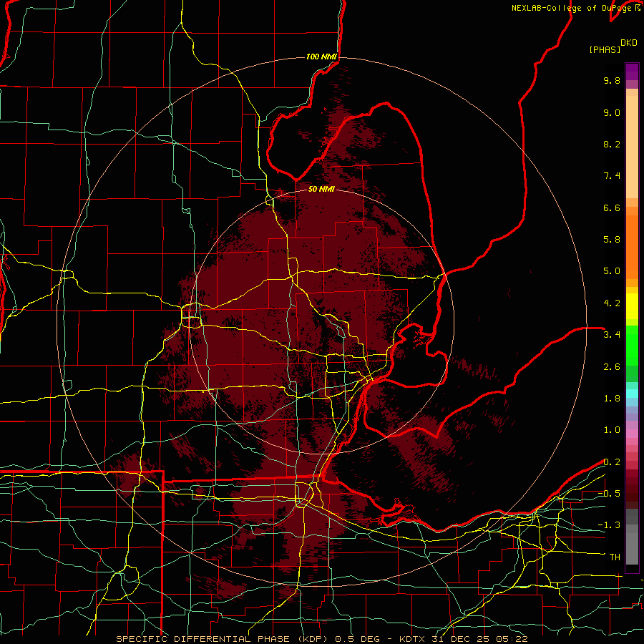Click the -0.5 value on color scale
The height and width of the screenshot is (644, 644).
[x=609, y=494]
